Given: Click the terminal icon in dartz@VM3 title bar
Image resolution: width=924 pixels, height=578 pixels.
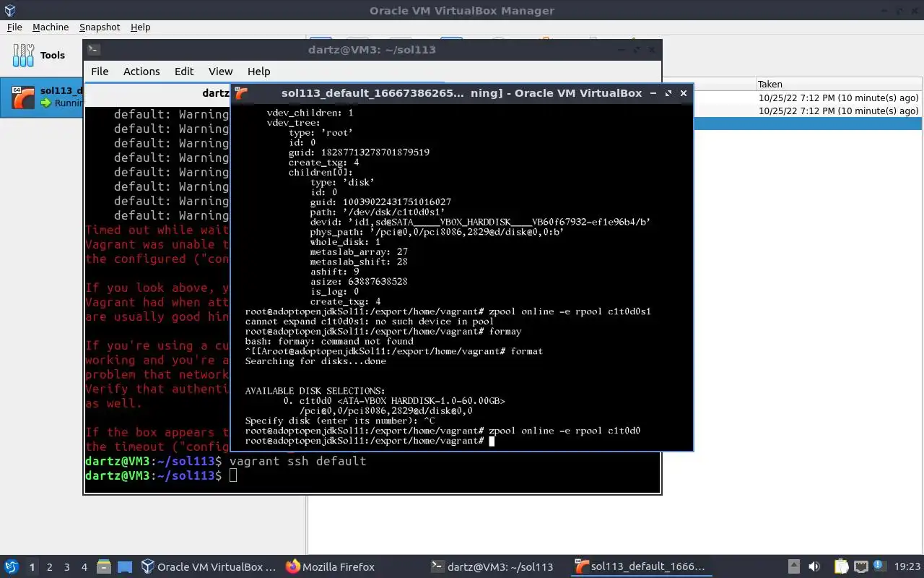Looking at the screenshot, I should [x=94, y=49].
